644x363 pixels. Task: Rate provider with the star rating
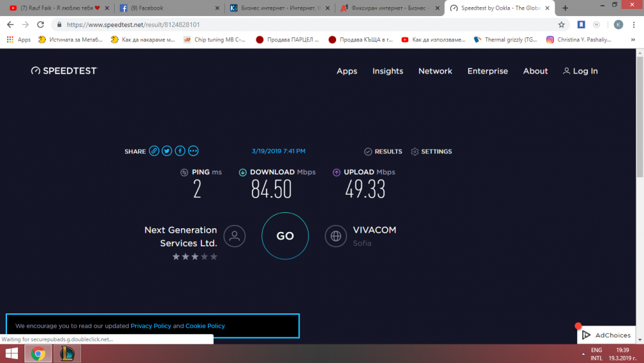pos(194,257)
